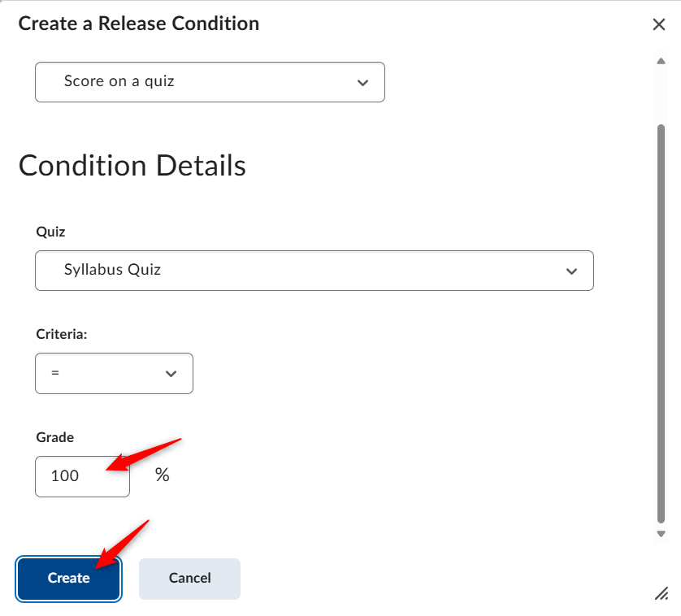The image size is (681, 616).
Task: Click the Quiz field label
Action: (x=50, y=232)
